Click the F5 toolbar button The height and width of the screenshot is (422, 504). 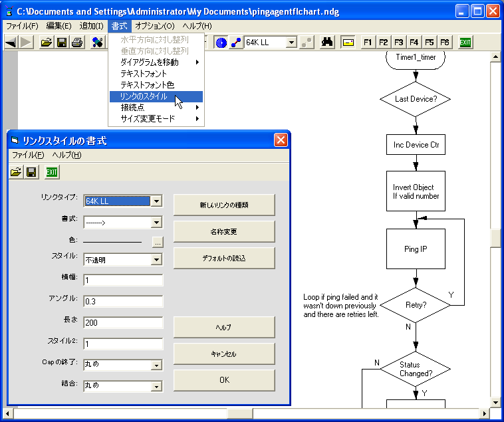[430, 42]
